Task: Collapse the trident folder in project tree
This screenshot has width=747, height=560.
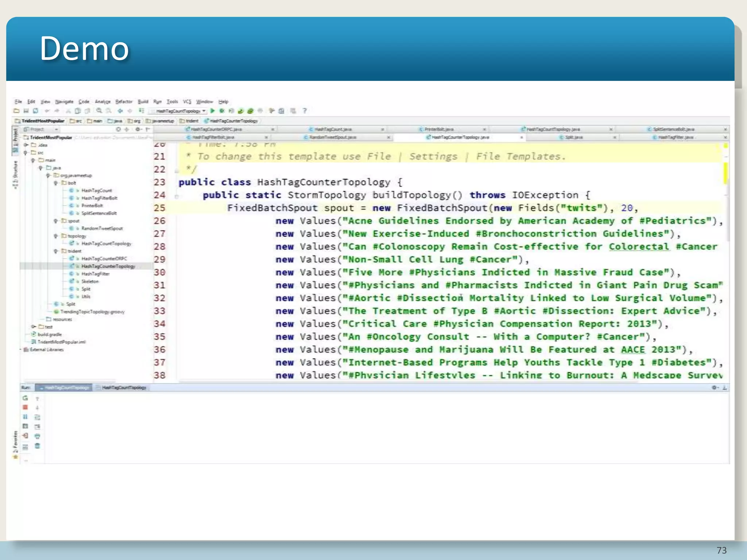Action: (x=56, y=251)
